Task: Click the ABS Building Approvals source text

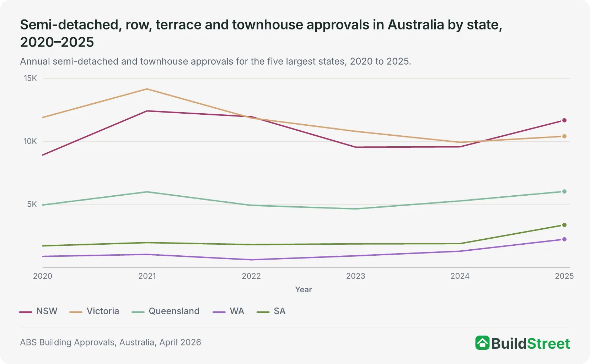Action: point(111,342)
